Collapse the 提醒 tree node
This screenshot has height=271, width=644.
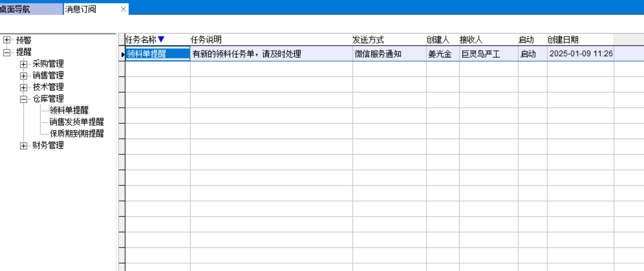pyautogui.click(x=6, y=52)
